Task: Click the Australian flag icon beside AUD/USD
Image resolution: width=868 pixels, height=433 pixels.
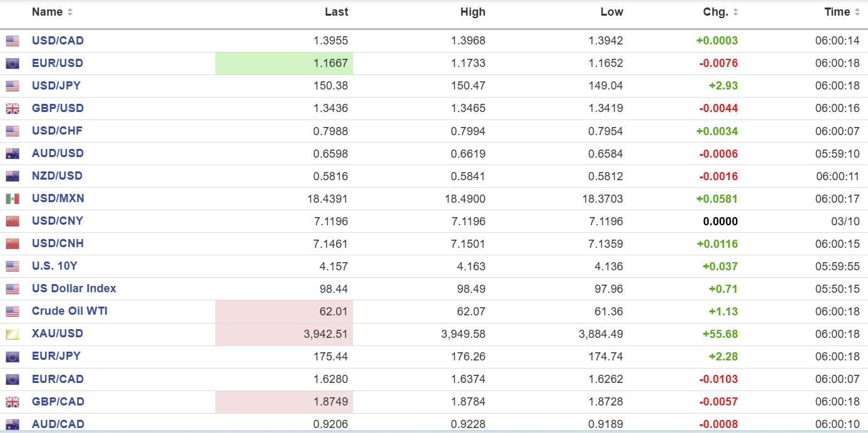Action: [12, 153]
